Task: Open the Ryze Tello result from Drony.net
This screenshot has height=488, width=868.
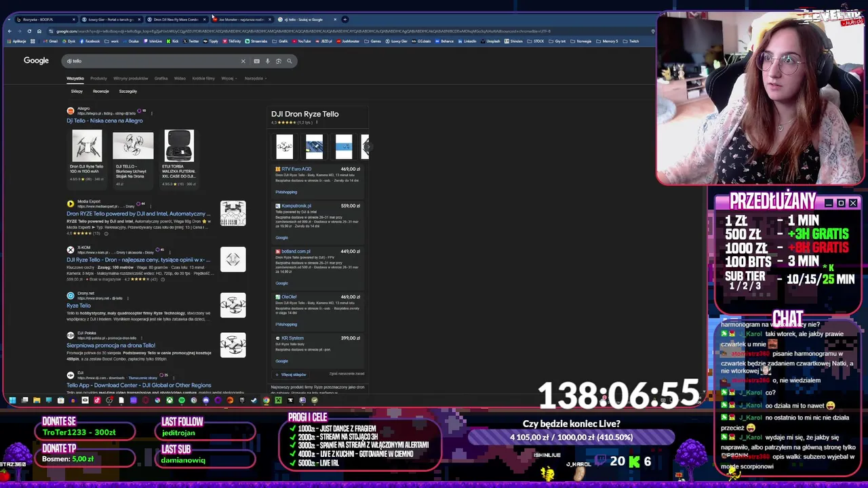Action: pos(79,306)
